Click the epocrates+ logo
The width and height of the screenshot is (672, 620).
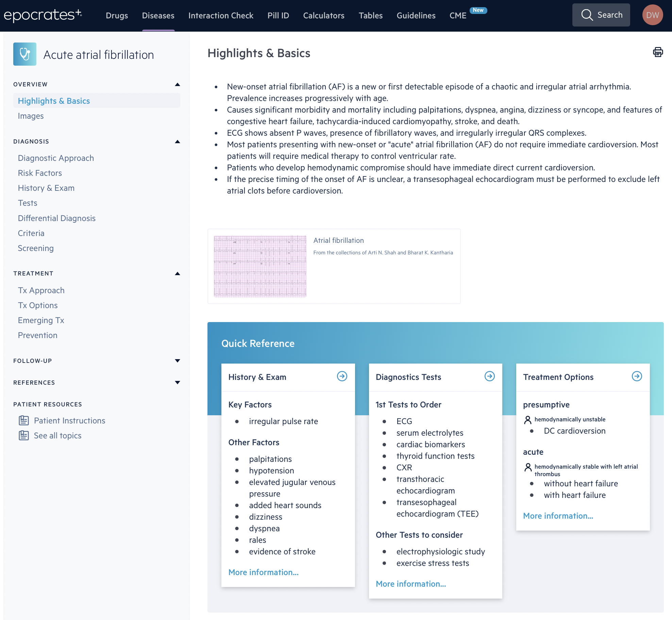click(43, 15)
